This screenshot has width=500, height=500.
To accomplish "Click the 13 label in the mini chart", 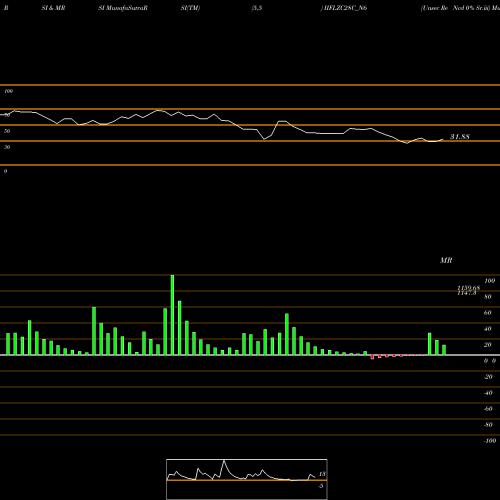I will coord(322,474).
